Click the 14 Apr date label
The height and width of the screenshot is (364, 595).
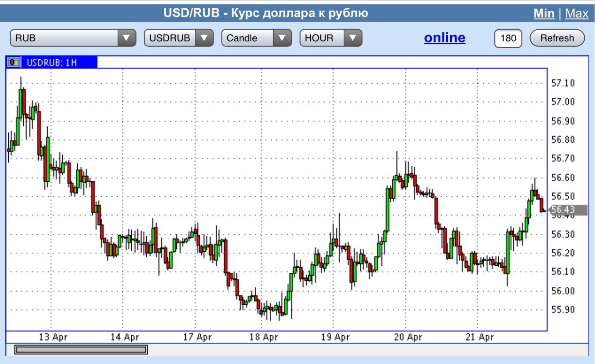click(125, 337)
